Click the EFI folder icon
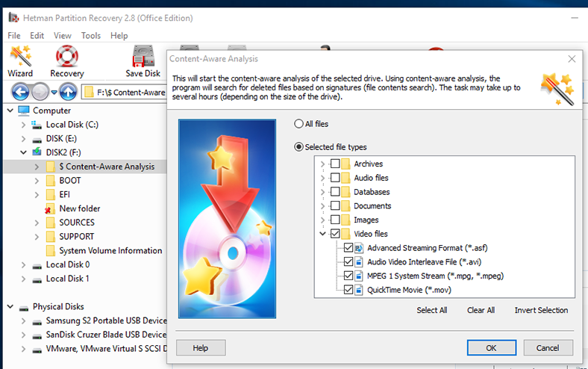The height and width of the screenshot is (369, 588). click(x=51, y=194)
